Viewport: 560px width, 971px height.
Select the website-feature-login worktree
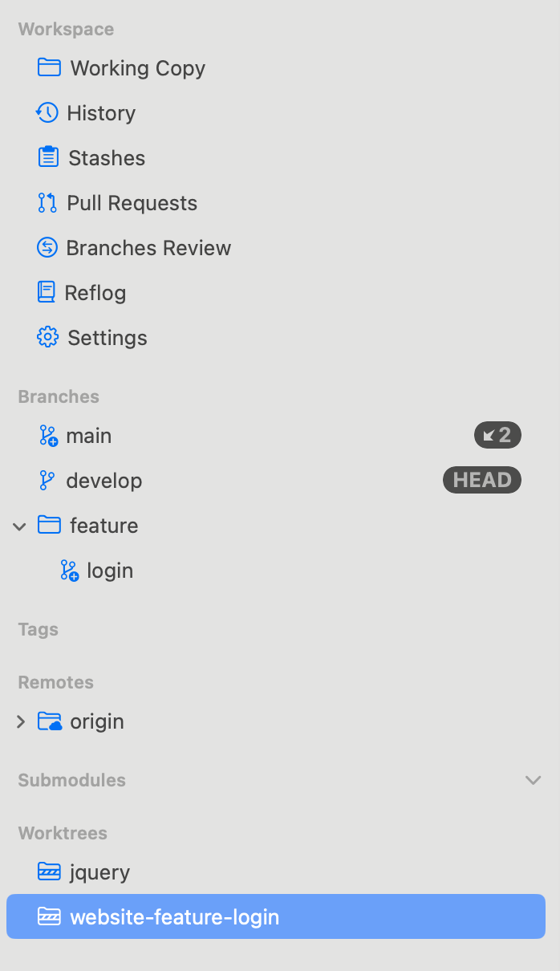point(174,916)
